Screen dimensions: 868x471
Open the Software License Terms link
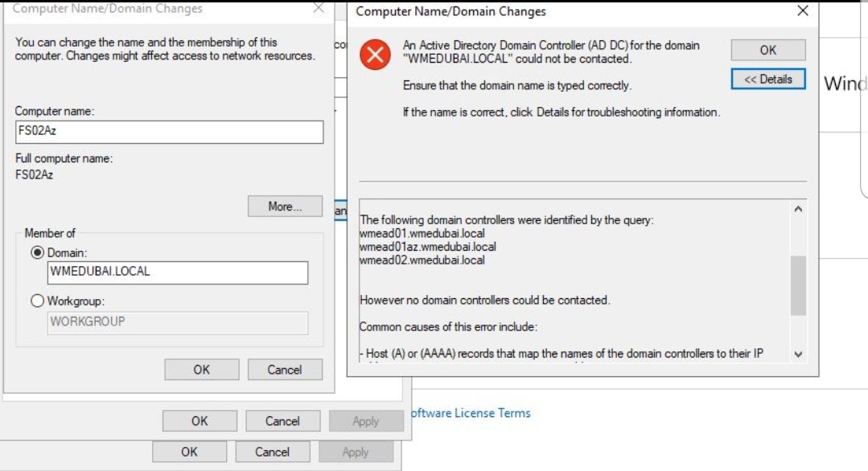471,413
